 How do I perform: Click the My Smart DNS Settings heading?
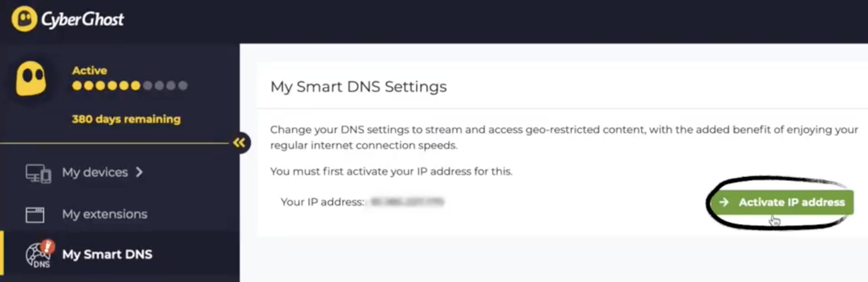point(359,86)
